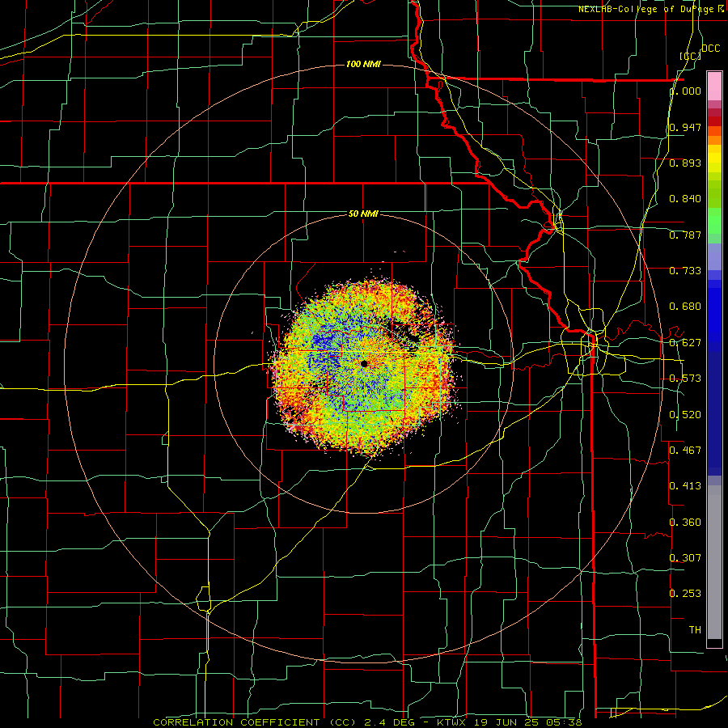Image resolution: width=728 pixels, height=728 pixels.
Task: Click the 0.467 scale value
Action: coord(685,451)
